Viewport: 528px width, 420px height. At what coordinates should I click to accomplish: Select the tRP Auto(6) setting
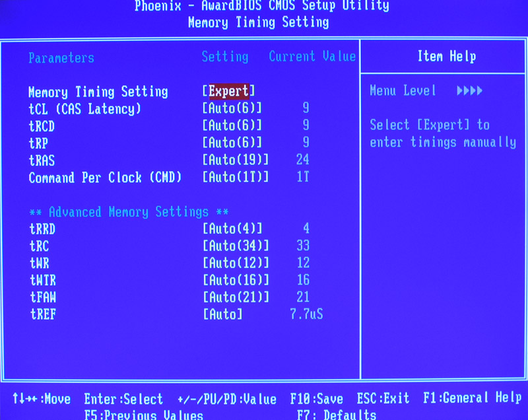(x=232, y=143)
